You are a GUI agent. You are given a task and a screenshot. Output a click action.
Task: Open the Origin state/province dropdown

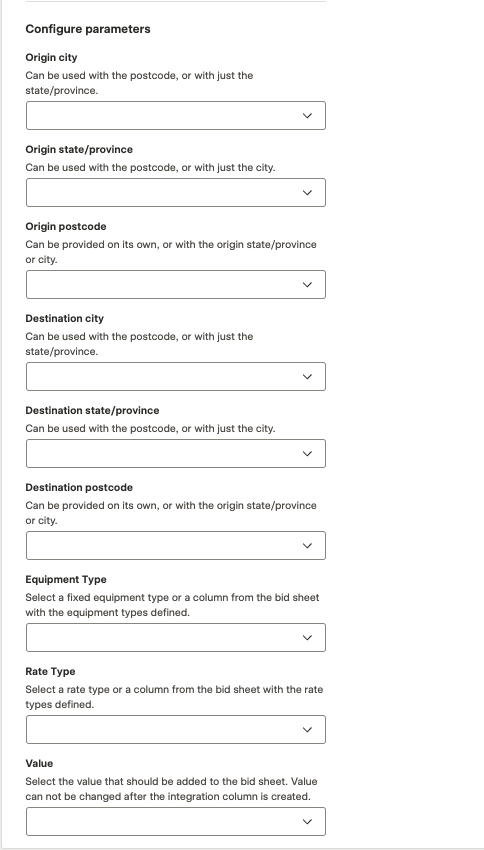click(176, 192)
